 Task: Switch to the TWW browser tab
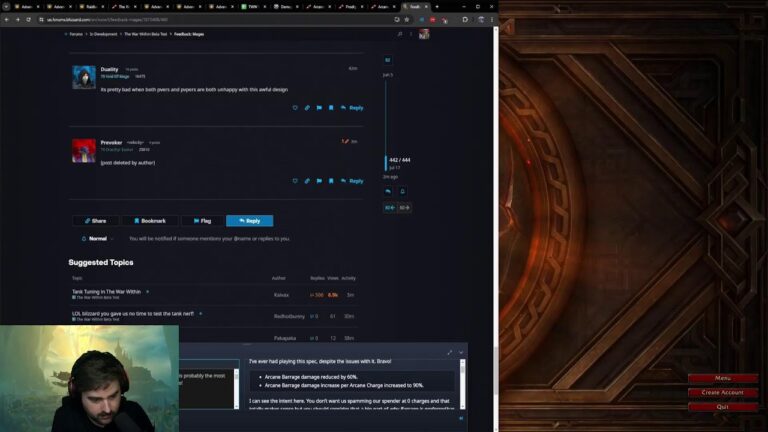pyautogui.click(x=253, y=7)
